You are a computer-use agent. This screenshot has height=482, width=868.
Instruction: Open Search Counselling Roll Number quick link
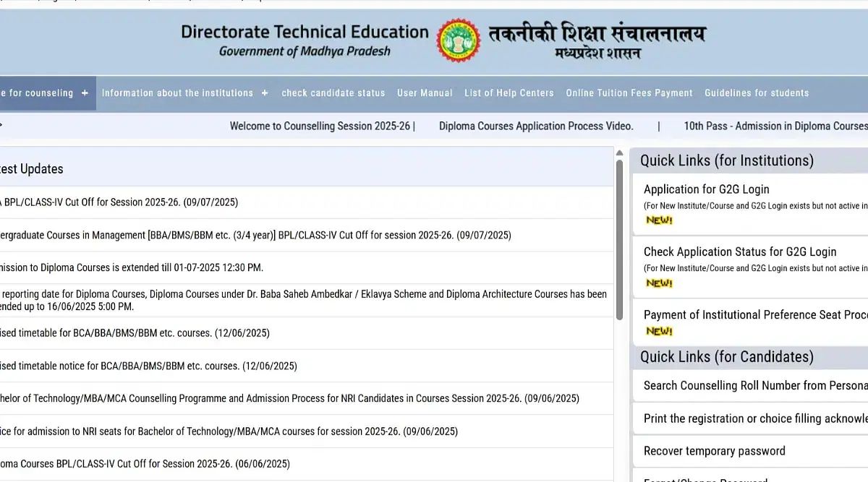click(x=756, y=385)
